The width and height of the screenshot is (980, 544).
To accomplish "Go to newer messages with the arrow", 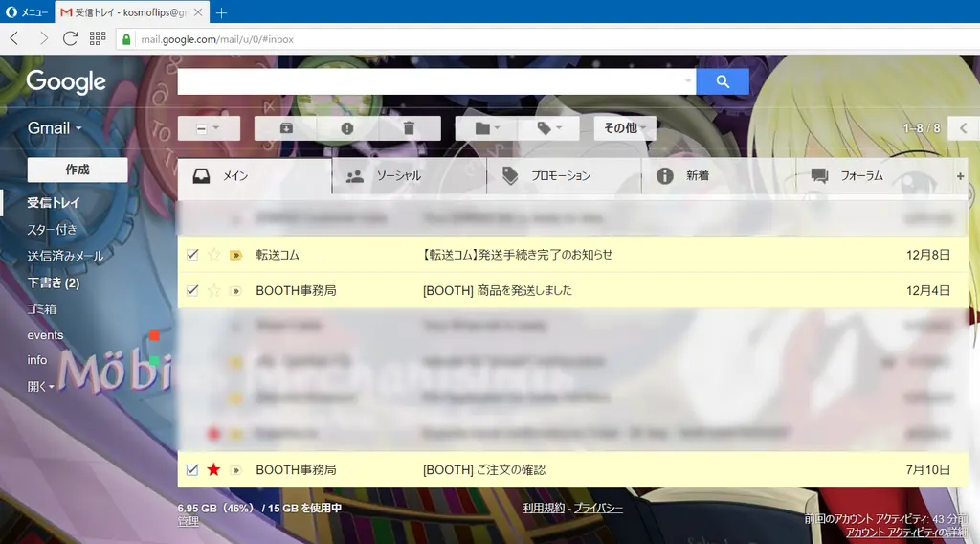I will click(963, 128).
